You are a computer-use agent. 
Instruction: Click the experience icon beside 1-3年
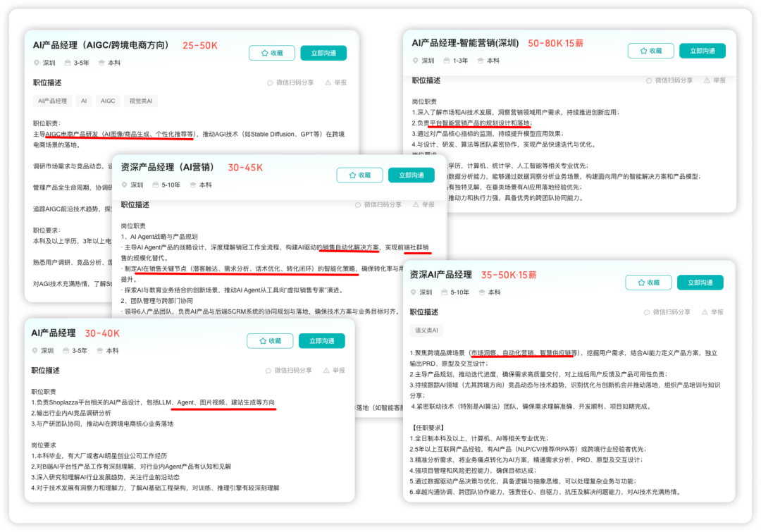click(x=447, y=61)
